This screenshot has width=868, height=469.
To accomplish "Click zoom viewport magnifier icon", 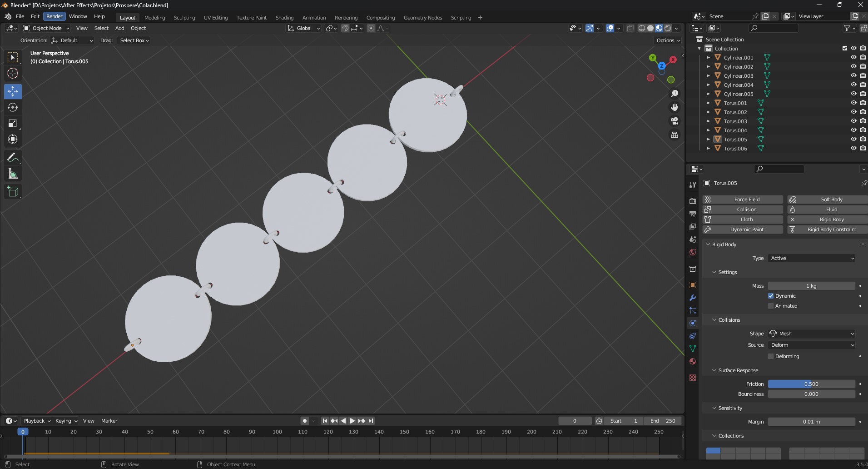I will coord(675,94).
